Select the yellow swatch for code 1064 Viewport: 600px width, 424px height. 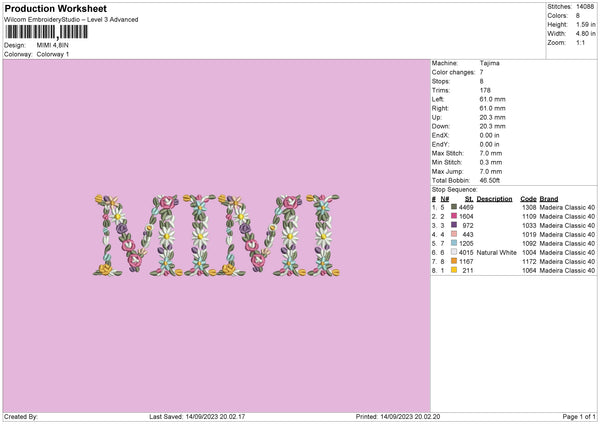tap(454, 270)
